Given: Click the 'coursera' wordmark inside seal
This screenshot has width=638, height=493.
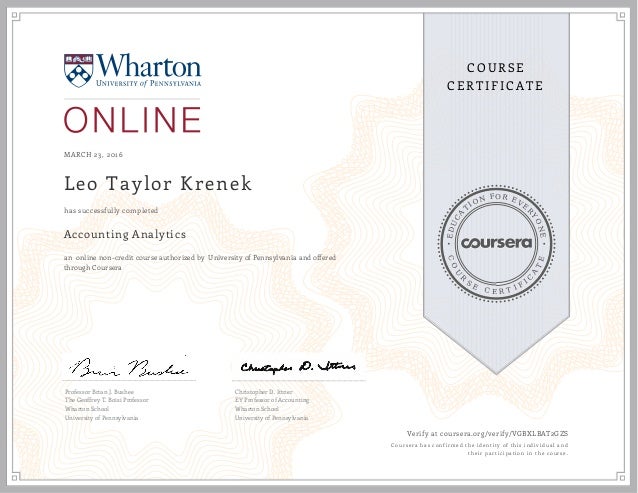Looking at the screenshot, I should (496, 243).
